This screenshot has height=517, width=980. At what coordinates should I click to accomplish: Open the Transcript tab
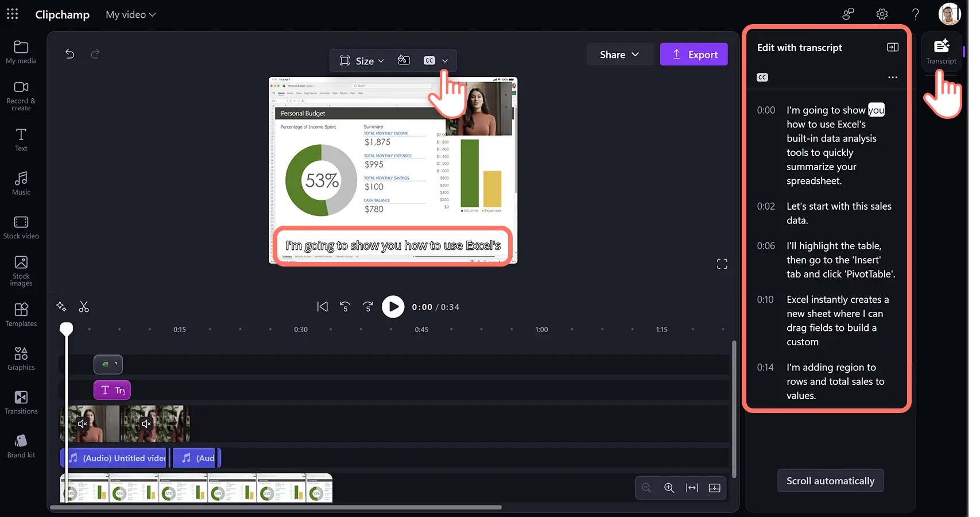point(941,51)
